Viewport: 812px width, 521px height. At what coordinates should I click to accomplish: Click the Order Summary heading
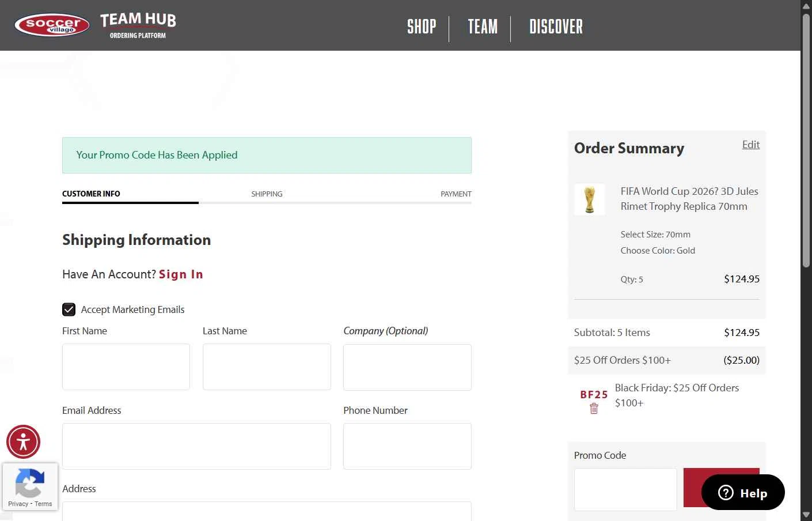pyautogui.click(x=629, y=148)
